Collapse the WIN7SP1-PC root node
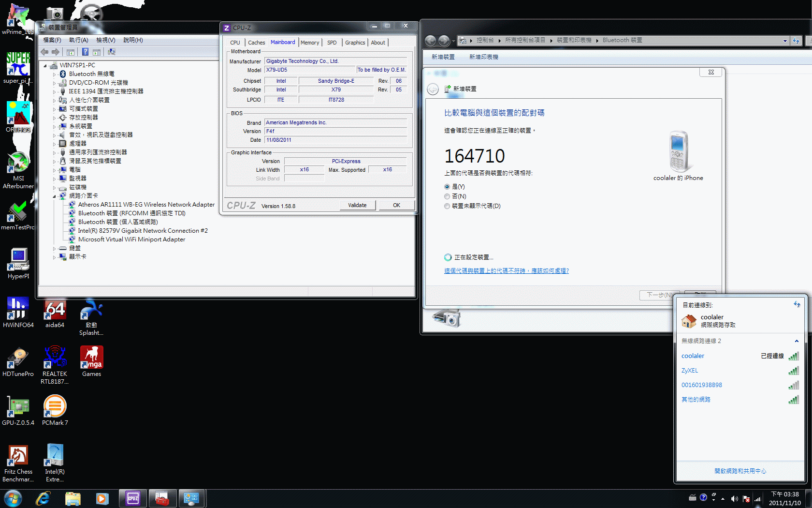 point(45,66)
